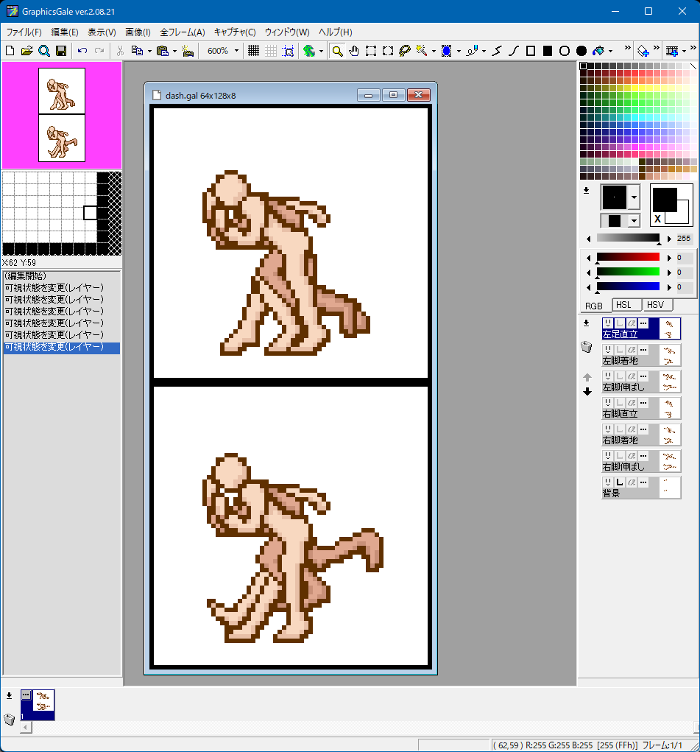The image size is (700, 752).
Task: Select the Hand pan tool
Action: click(x=354, y=51)
